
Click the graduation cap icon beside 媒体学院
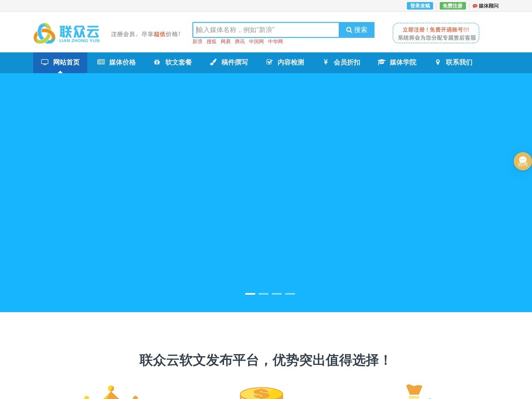(381, 62)
